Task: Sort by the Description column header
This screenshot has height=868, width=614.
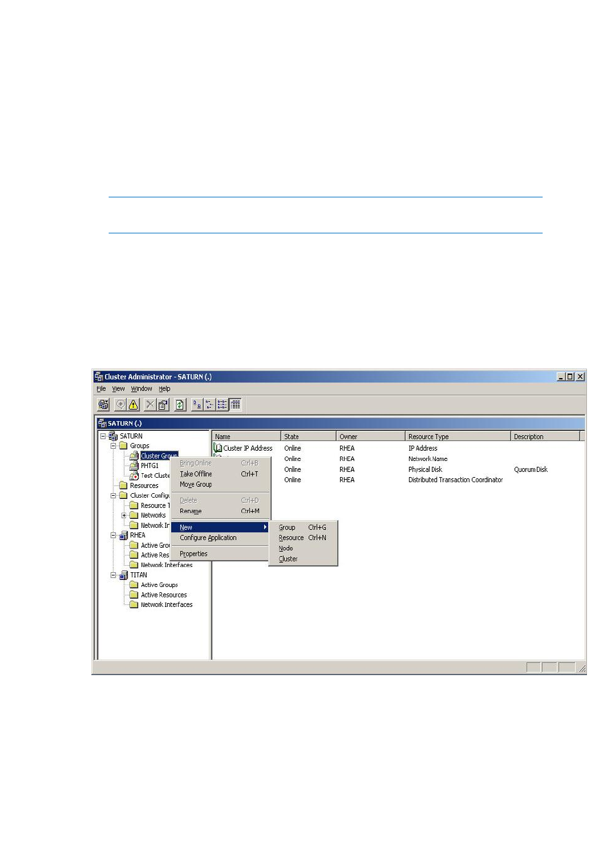Action: pos(545,437)
